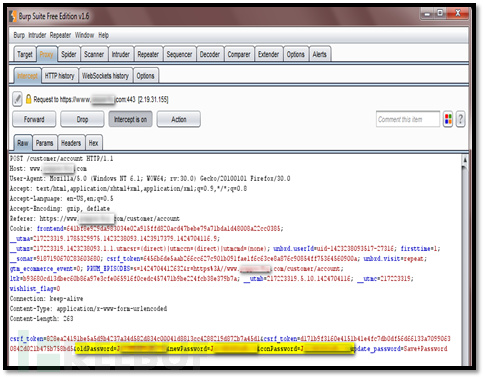Viewport: 485px width, 379px height.
Task: Switch to the Params view tab
Action: tap(44, 143)
